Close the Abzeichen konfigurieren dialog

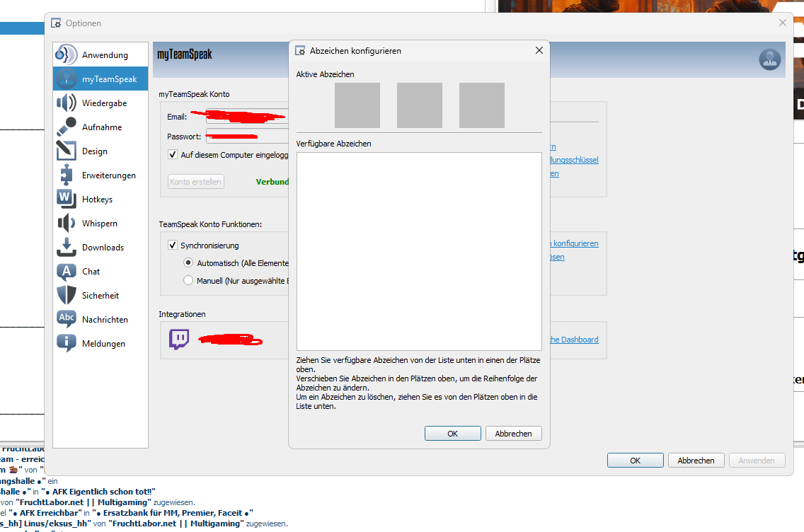coord(539,51)
